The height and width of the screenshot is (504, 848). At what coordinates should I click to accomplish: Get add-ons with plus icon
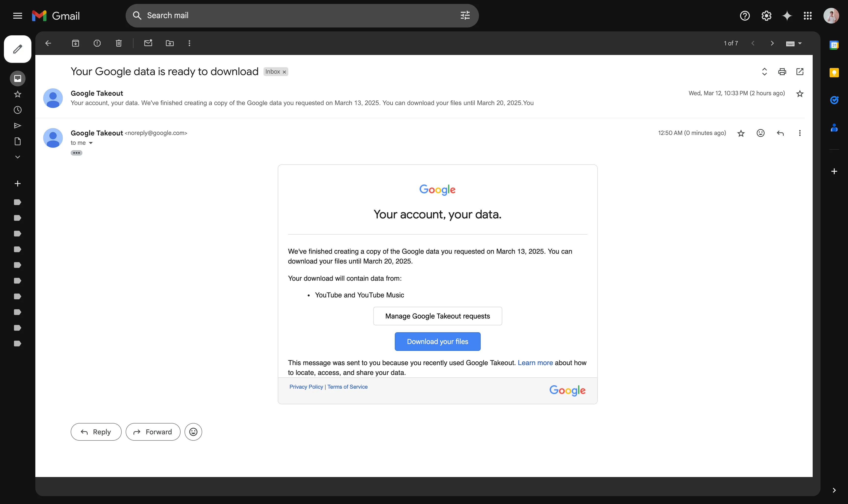[x=834, y=171]
